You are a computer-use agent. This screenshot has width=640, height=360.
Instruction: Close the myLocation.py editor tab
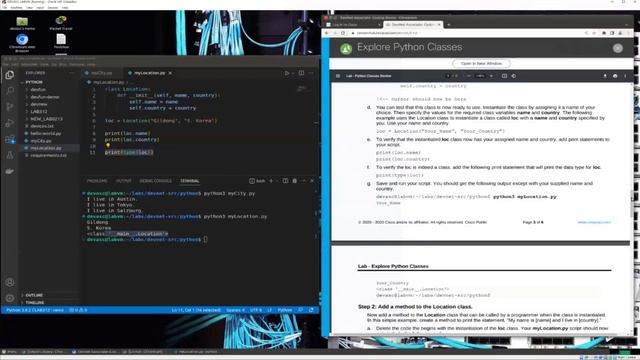point(170,73)
